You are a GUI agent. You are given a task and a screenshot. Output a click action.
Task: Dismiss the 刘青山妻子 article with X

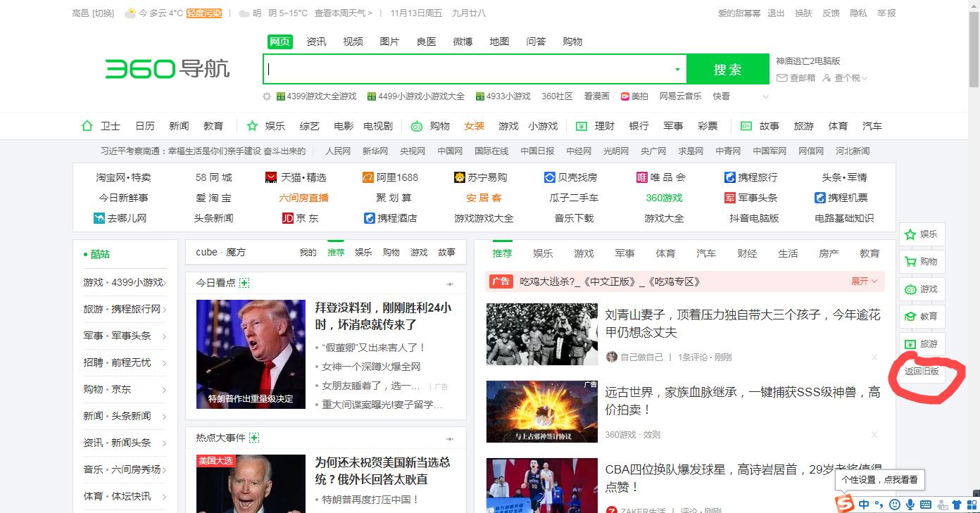(874, 357)
